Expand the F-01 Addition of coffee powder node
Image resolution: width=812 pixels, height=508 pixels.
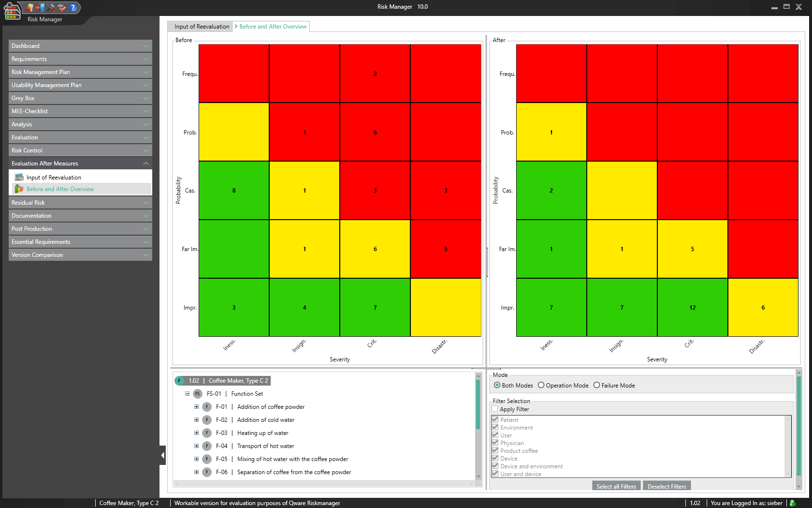pyautogui.click(x=196, y=407)
